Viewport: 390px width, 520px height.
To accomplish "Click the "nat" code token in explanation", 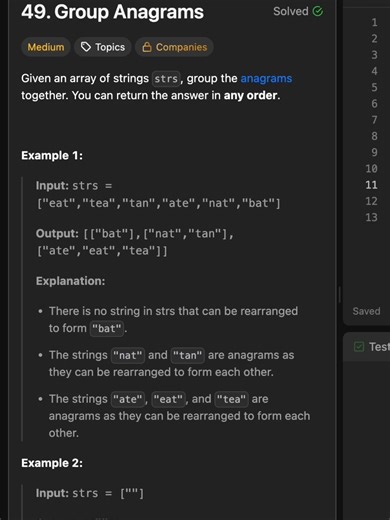I will click(128, 355).
